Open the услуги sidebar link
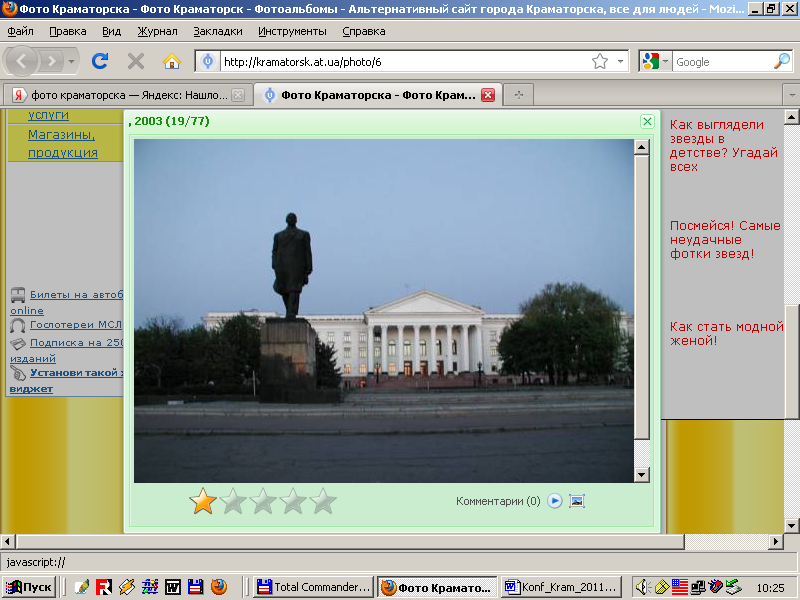Image resolution: width=800 pixels, height=600 pixels. coord(48,114)
